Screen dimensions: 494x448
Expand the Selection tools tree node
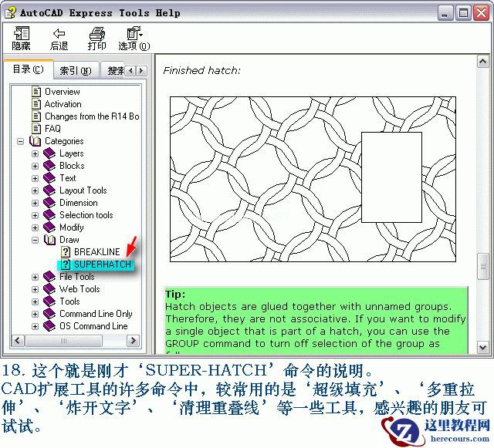click(36, 215)
